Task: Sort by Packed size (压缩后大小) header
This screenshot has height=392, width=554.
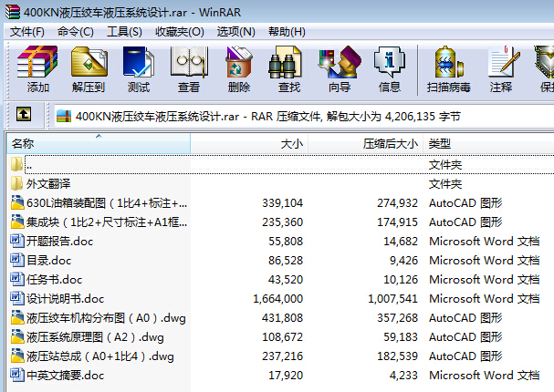Action: point(366,144)
